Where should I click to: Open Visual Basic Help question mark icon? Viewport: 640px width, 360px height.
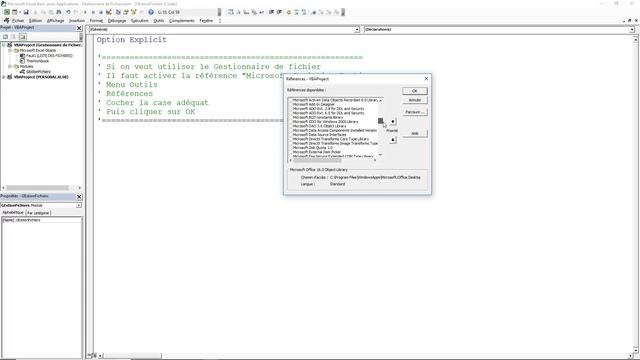151,12
